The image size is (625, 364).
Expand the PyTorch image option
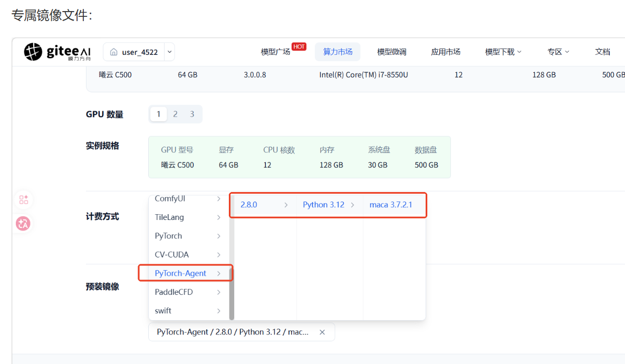pos(188,236)
